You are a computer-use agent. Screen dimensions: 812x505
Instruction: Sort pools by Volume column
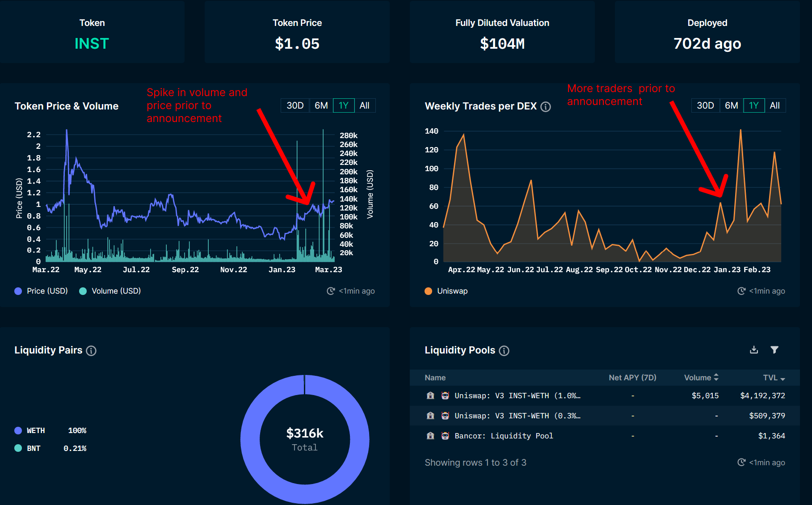pos(701,378)
